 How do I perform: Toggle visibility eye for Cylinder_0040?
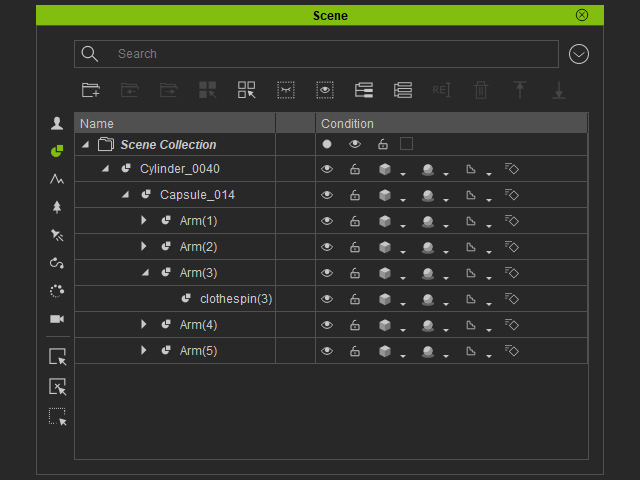pyautogui.click(x=327, y=169)
